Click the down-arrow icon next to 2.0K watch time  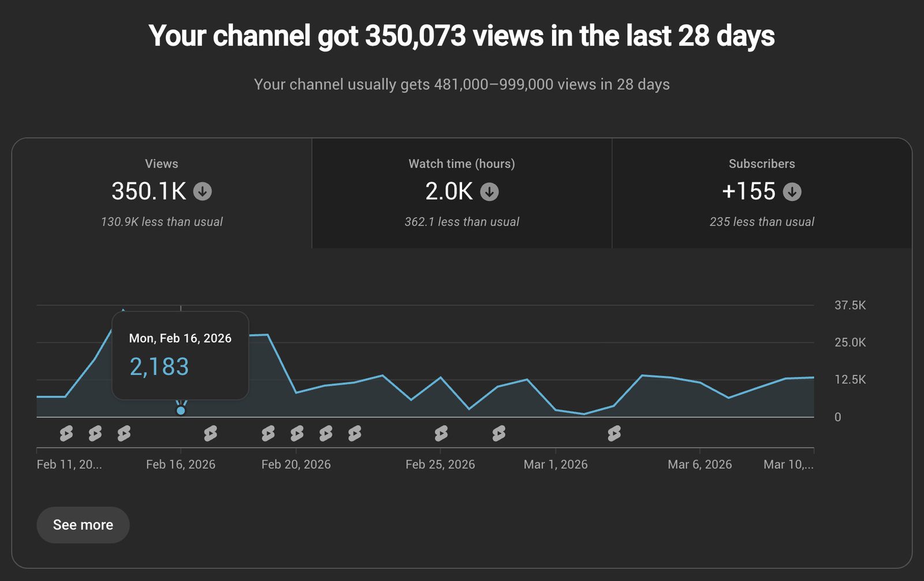pyautogui.click(x=489, y=192)
